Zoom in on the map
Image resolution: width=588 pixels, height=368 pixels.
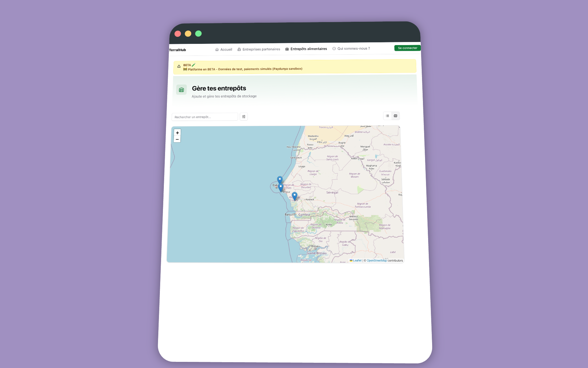(177, 133)
